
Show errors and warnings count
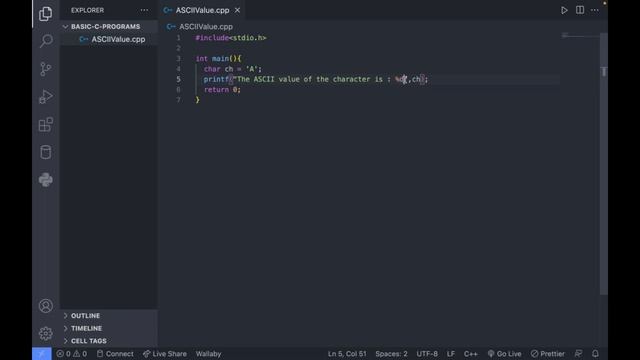click(71, 353)
